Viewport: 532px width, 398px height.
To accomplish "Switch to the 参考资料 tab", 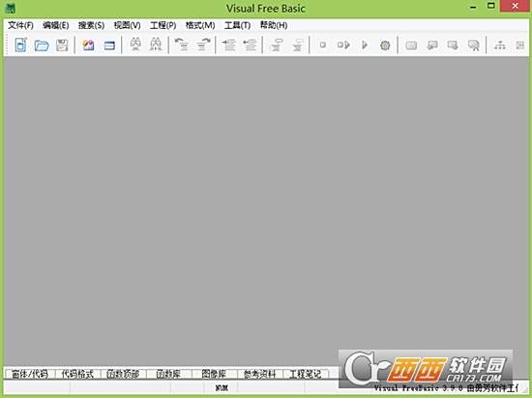I will click(x=259, y=374).
